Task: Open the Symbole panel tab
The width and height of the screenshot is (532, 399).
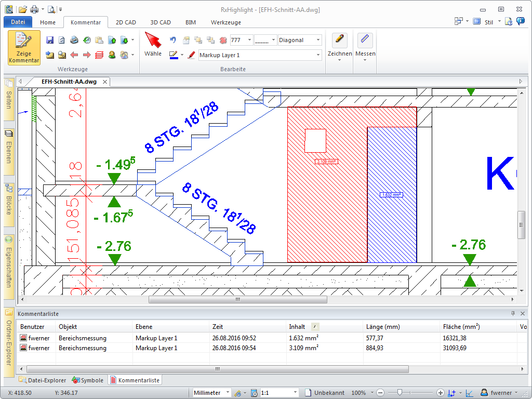Action: click(x=88, y=380)
